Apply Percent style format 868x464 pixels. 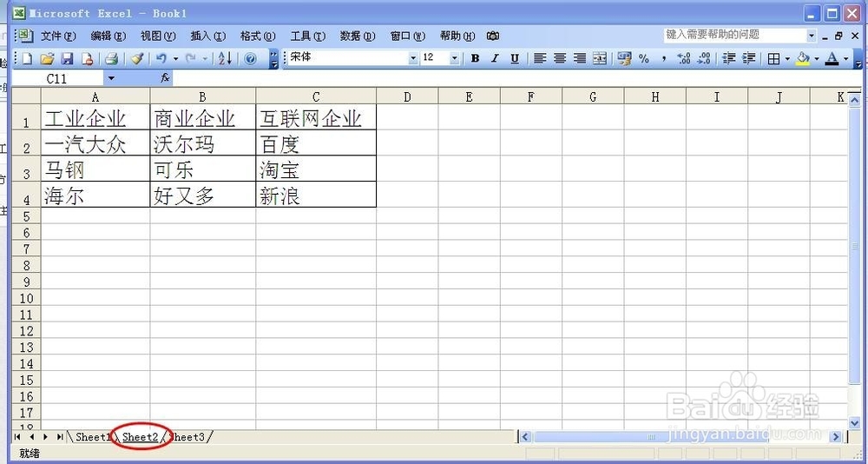click(x=644, y=58)
